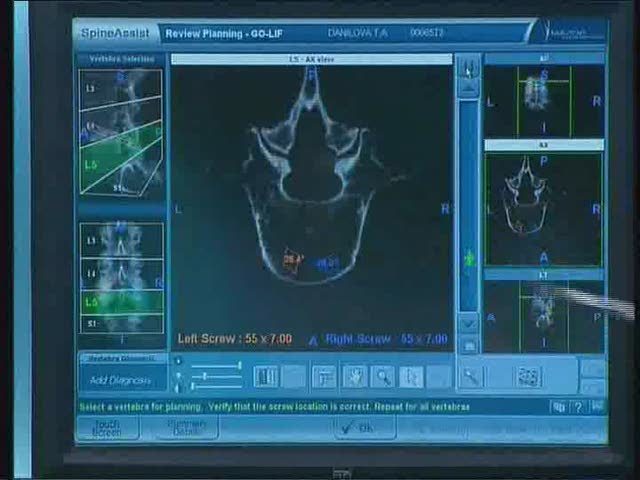Select the pan hand tool
Viewport: 640px width, 480px height.
coord(353,376)
